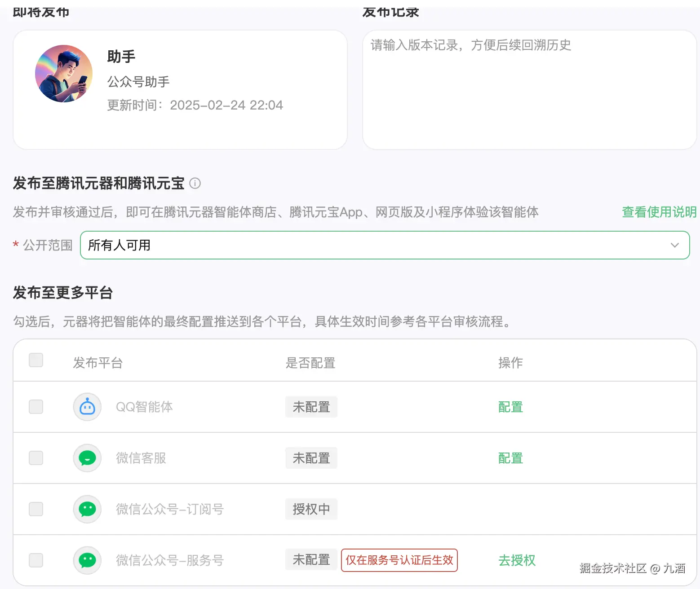Click the 微信客服 platform name

(x=141, y=458)
